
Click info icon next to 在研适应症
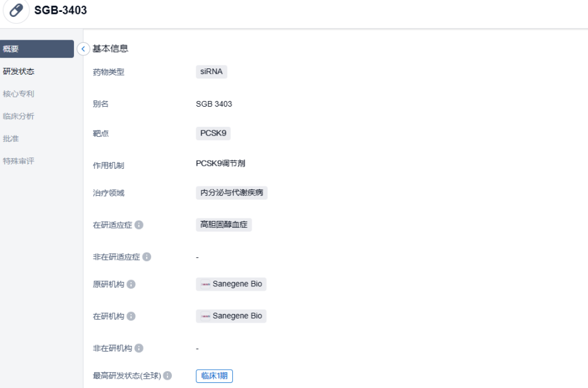139,225
